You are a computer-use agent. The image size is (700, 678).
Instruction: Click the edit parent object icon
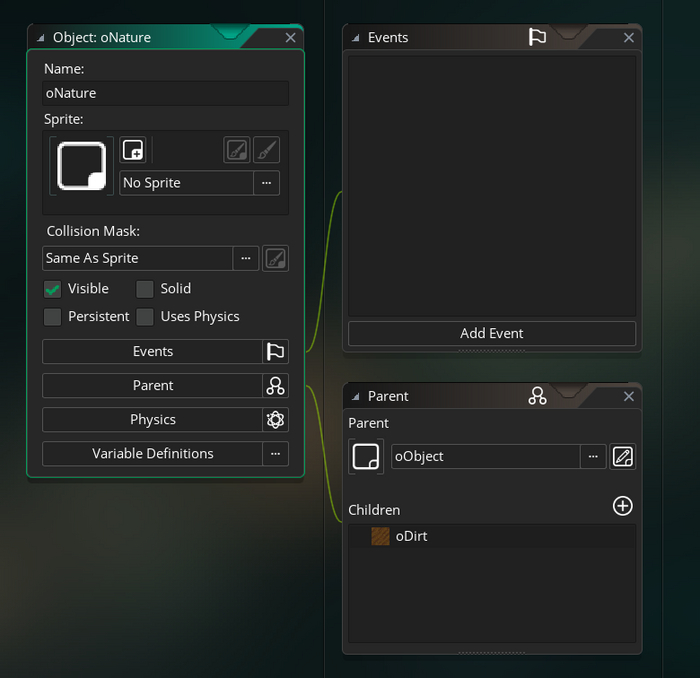tap(623, 457)
